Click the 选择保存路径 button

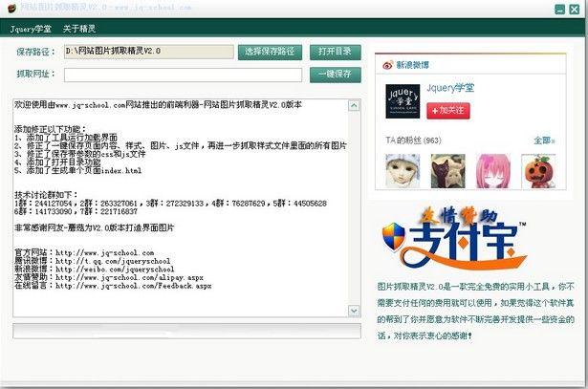point(270,52)
